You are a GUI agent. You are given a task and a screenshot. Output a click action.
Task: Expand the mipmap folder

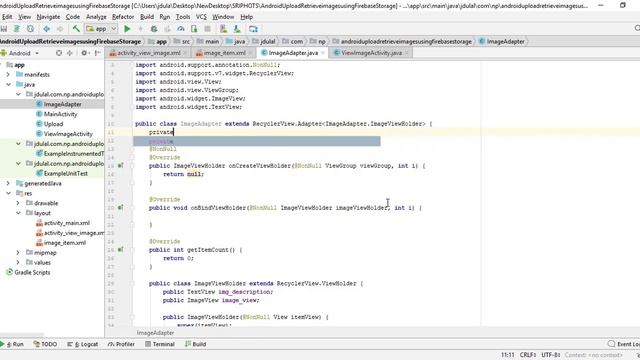(x=18, y=253)
